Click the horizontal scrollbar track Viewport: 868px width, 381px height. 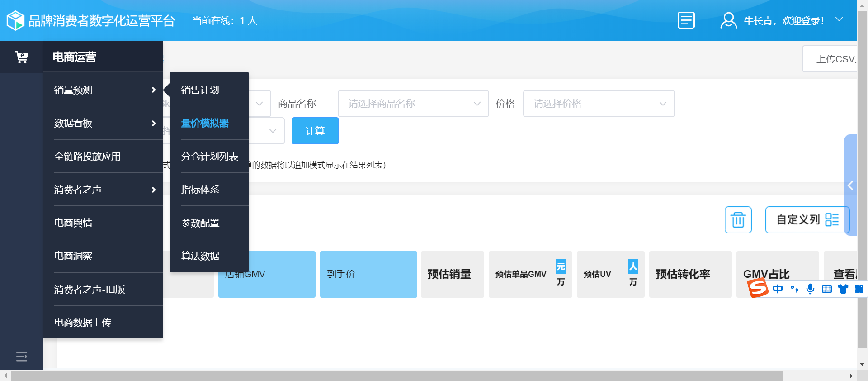point(397,376)
